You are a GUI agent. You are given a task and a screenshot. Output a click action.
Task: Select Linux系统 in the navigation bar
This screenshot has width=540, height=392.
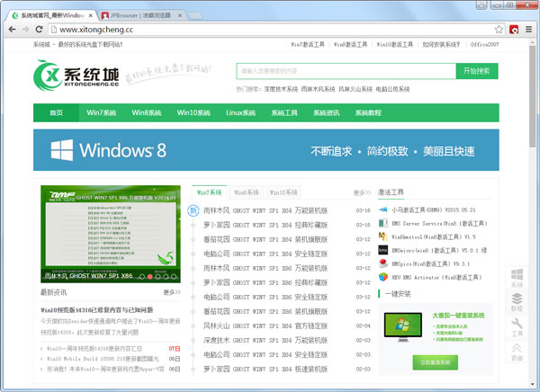click(x=240, y=113)
